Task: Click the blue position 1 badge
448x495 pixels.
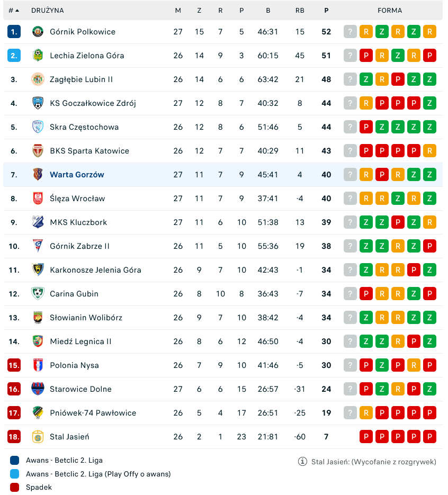Action: tap(14, 32)
